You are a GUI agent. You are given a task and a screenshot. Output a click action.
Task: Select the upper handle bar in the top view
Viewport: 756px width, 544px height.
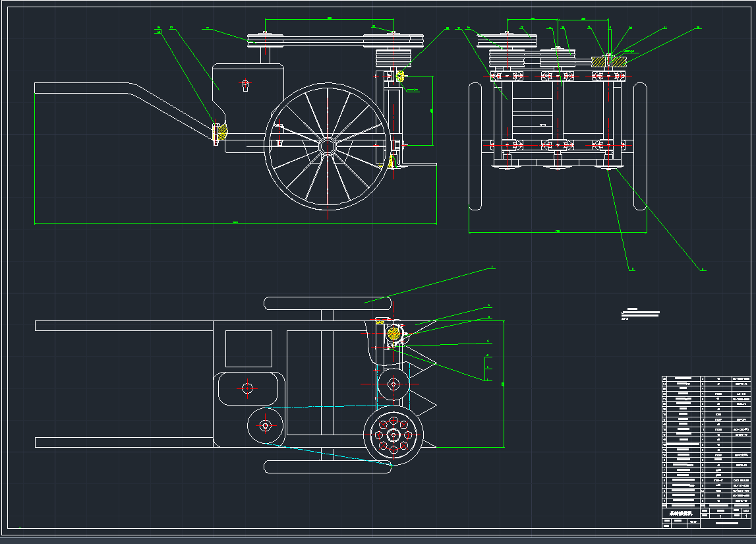coord(124,326)
